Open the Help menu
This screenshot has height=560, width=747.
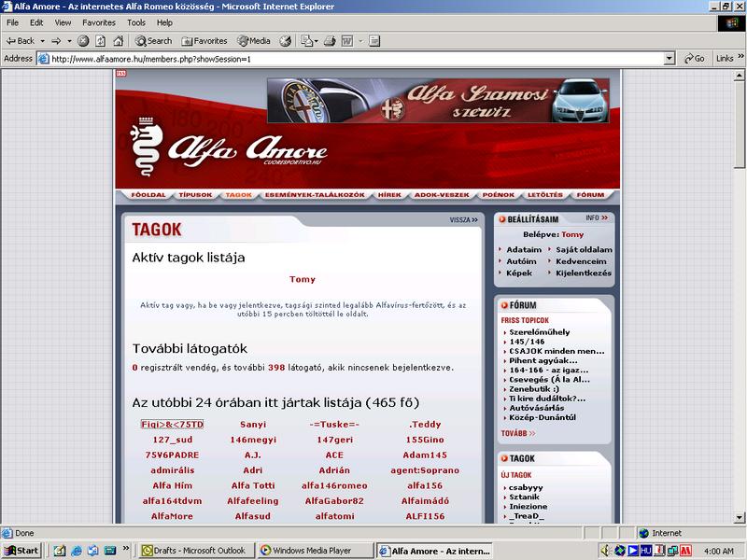click(x=164, y=22)
